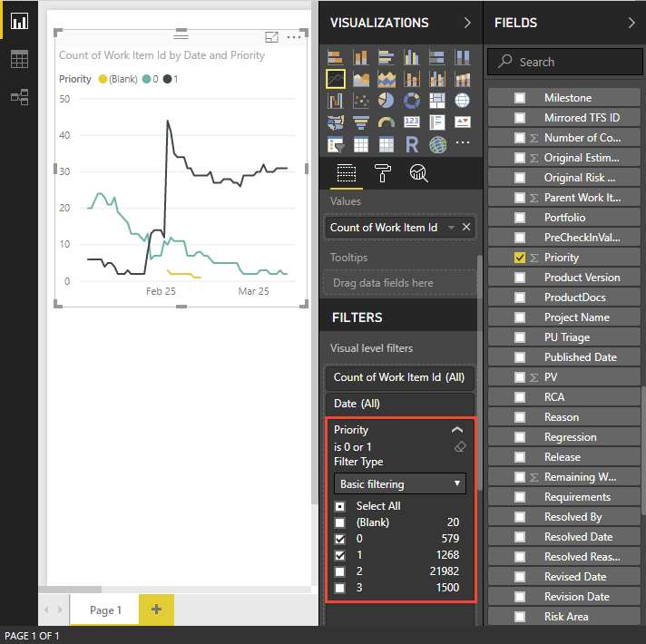Open chart More options ellipsis

[x=294, y=37]
